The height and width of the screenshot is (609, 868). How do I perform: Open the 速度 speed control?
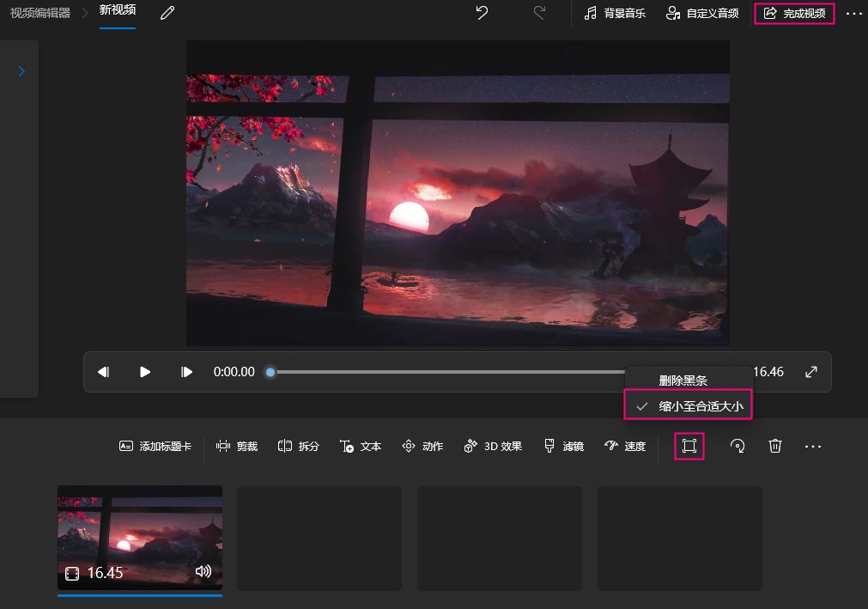625,447
